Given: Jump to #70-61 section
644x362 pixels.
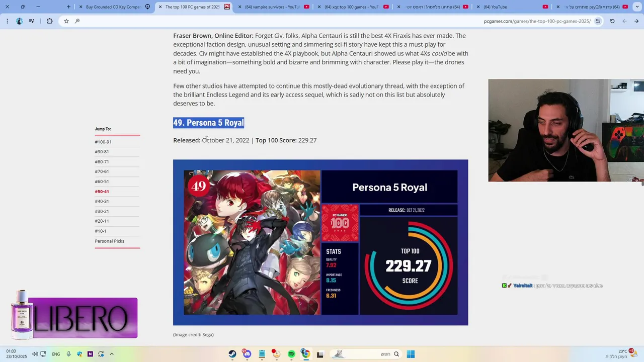Looking at the screenshot, I should [x=102, y=171].
